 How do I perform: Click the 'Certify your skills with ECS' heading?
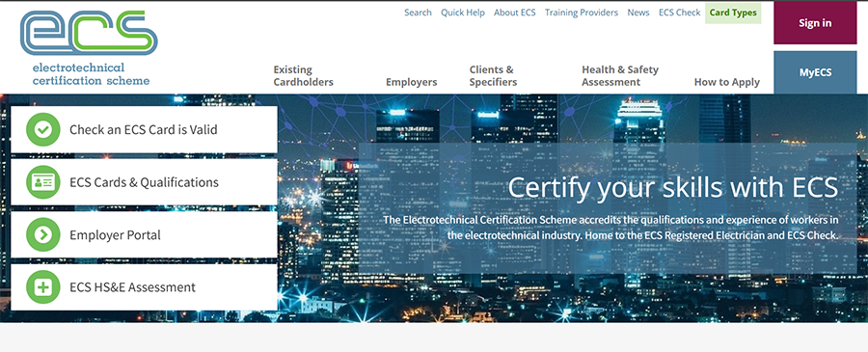(672, 188)
